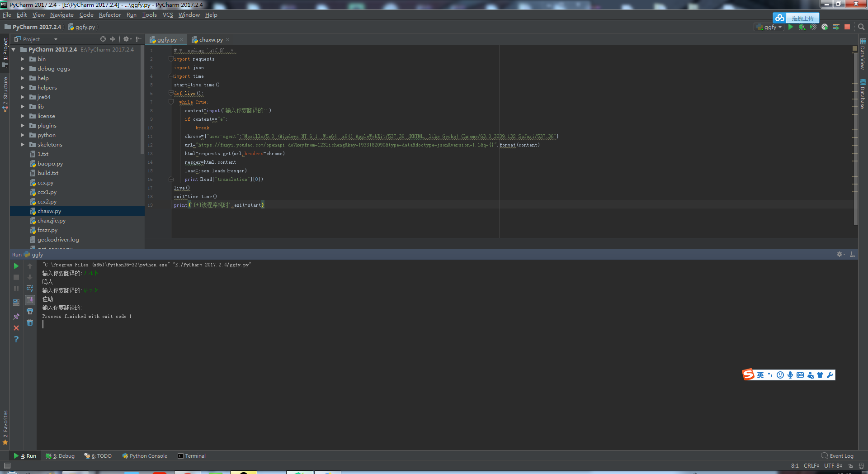The image size is (868, 474).
Task: Toggle the Structure side panel
Action: 5,94
